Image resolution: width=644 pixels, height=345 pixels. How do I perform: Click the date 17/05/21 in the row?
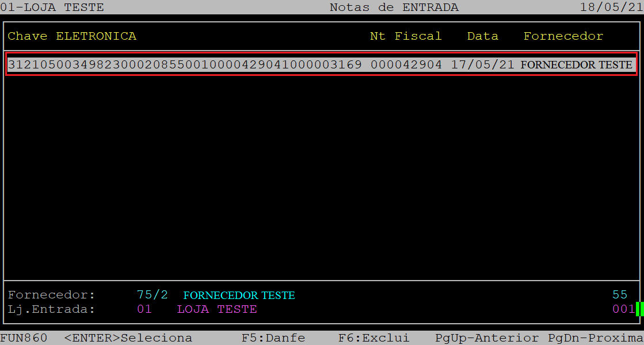(482, 65)
